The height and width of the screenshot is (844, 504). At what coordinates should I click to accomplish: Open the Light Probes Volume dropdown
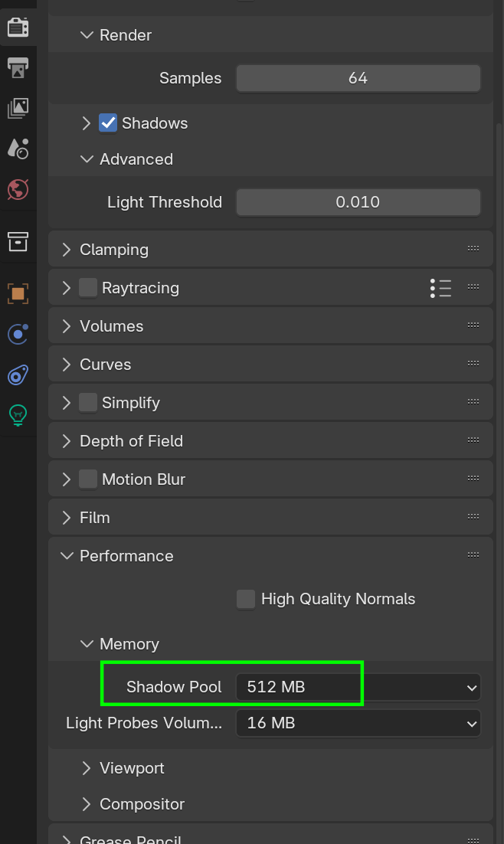(x=358, y=723)
